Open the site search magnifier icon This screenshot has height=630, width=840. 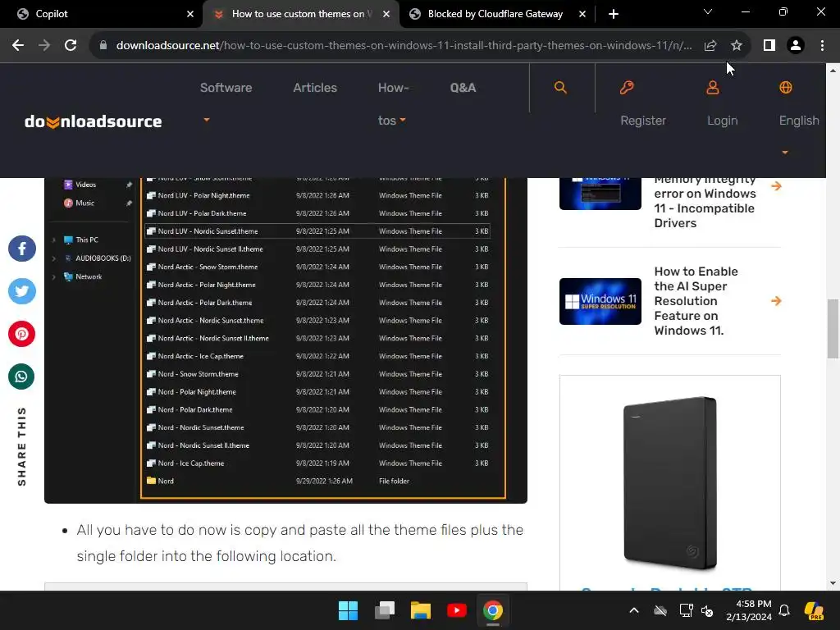(x=560, y=87)
